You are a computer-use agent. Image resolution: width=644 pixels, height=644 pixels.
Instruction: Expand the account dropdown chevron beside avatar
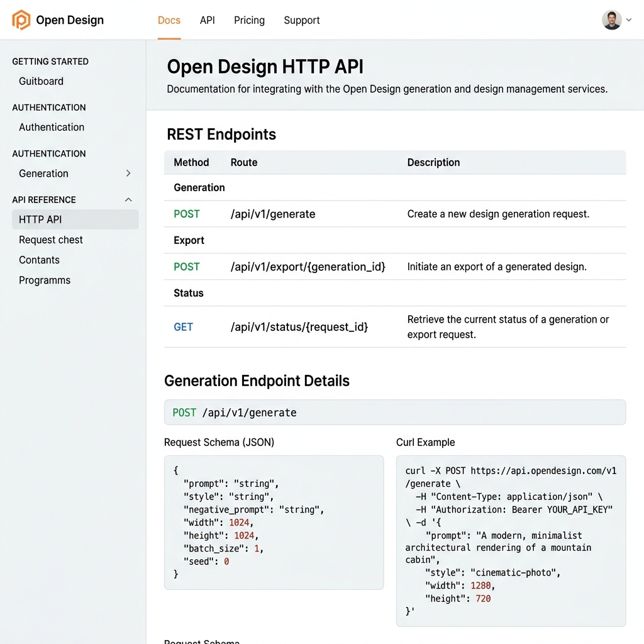(x=629, y=19)
